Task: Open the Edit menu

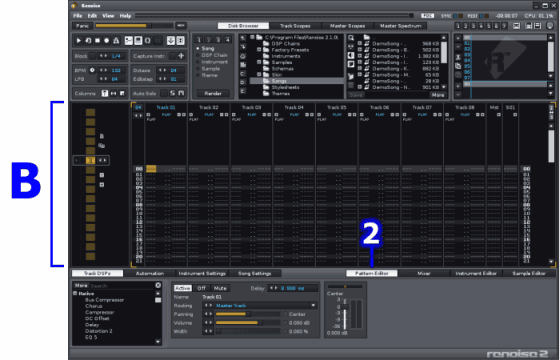Action: click(92, 16)
